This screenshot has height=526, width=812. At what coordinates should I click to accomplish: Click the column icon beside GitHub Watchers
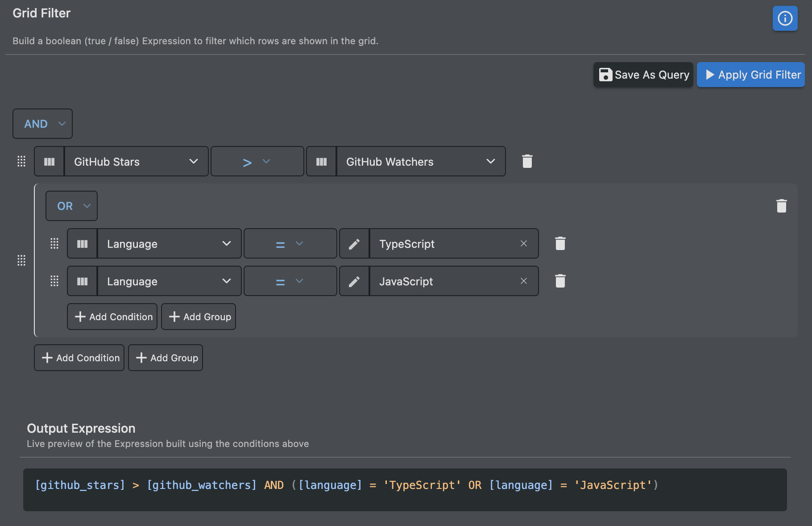click(322, 161)
